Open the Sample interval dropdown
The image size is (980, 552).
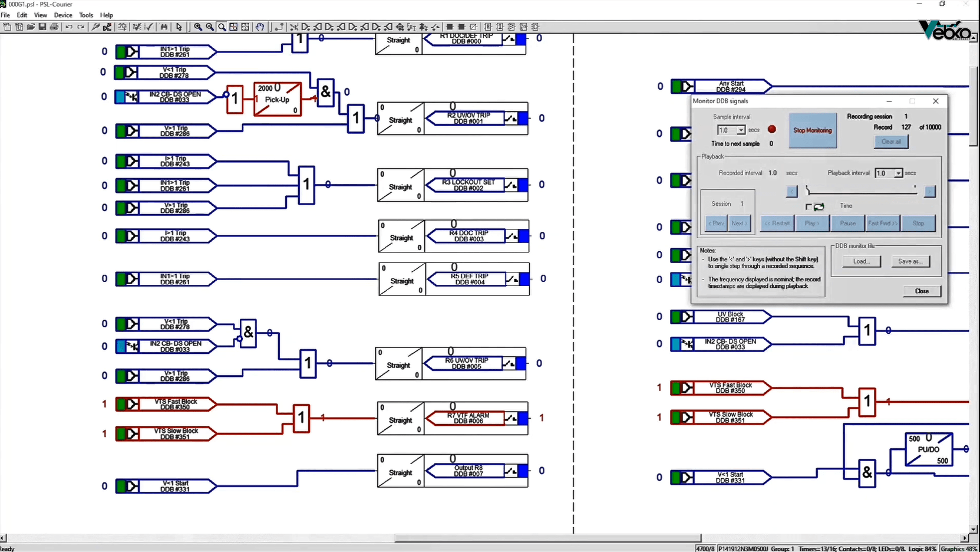741,130
